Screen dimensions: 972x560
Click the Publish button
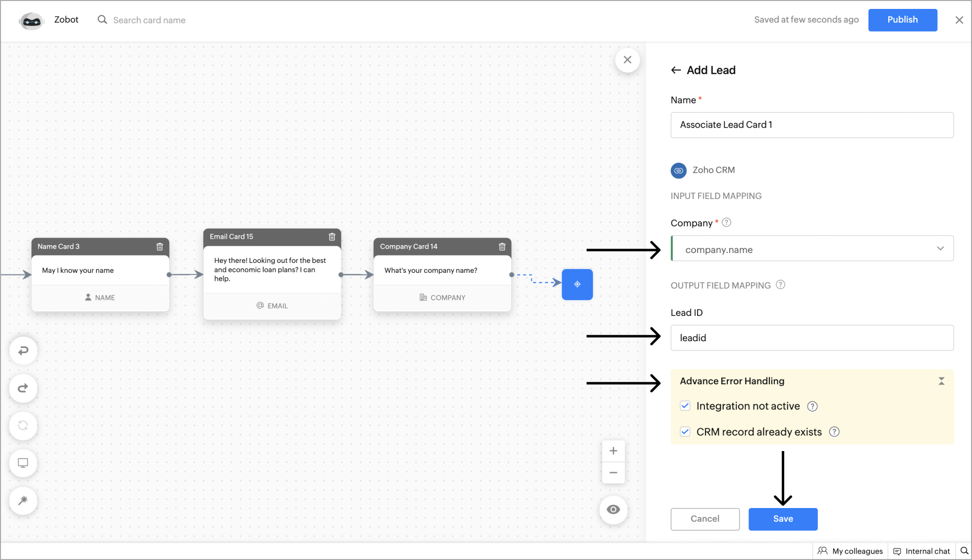[902, 20]
